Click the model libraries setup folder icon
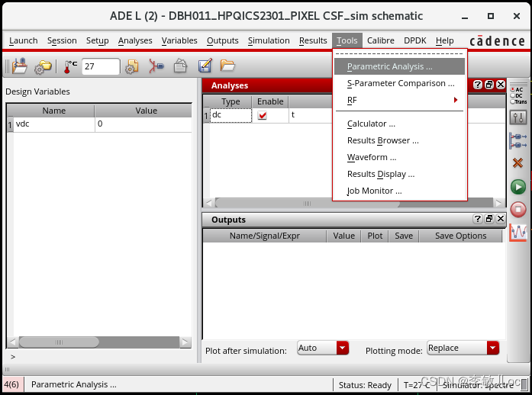The height and width of the screenshot is (395, 532). pos(43,66)
